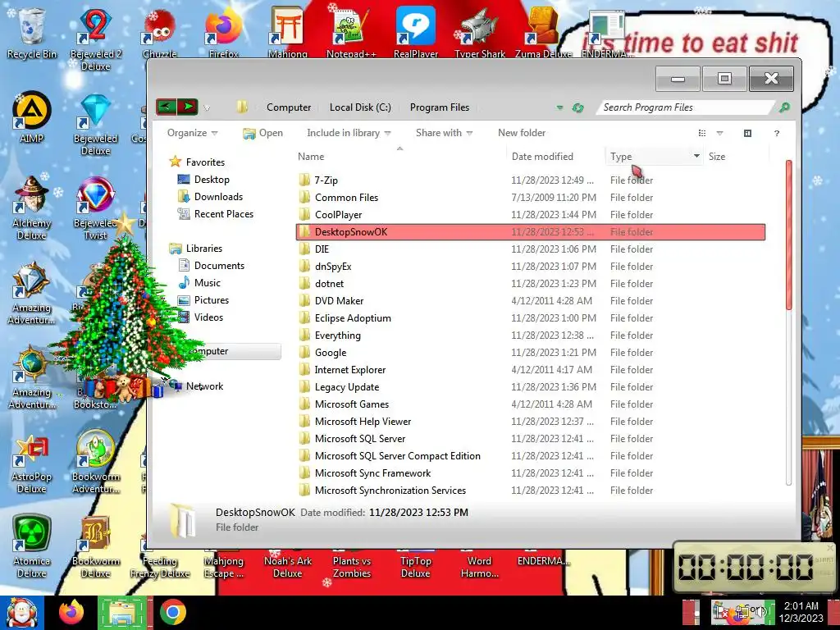
Task: Open the Music library
Action: [199, 283]
